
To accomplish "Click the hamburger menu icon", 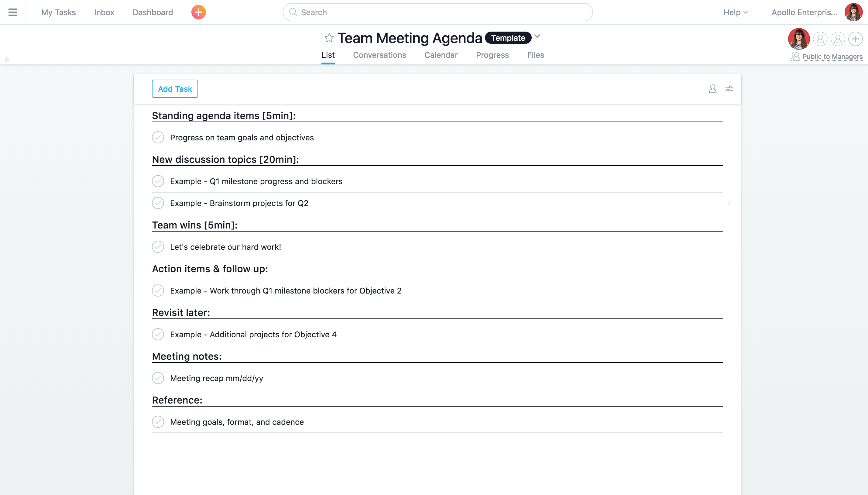I will [12, 11].
